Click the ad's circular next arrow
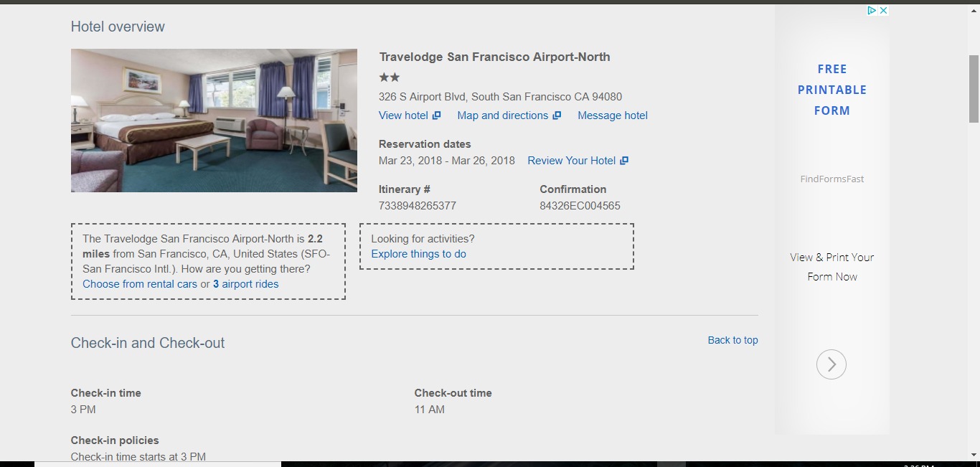The height and width of the screenshot is (467, 980). coord(831,364)
